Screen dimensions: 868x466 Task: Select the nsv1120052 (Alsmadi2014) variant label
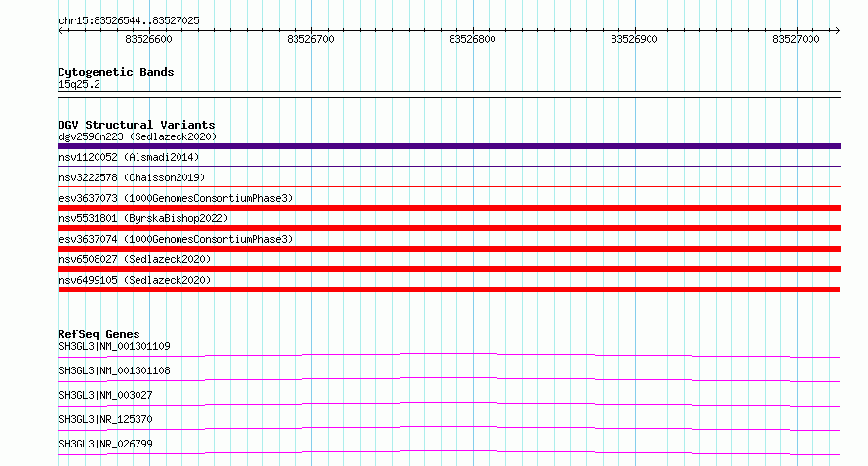[129, 157]
